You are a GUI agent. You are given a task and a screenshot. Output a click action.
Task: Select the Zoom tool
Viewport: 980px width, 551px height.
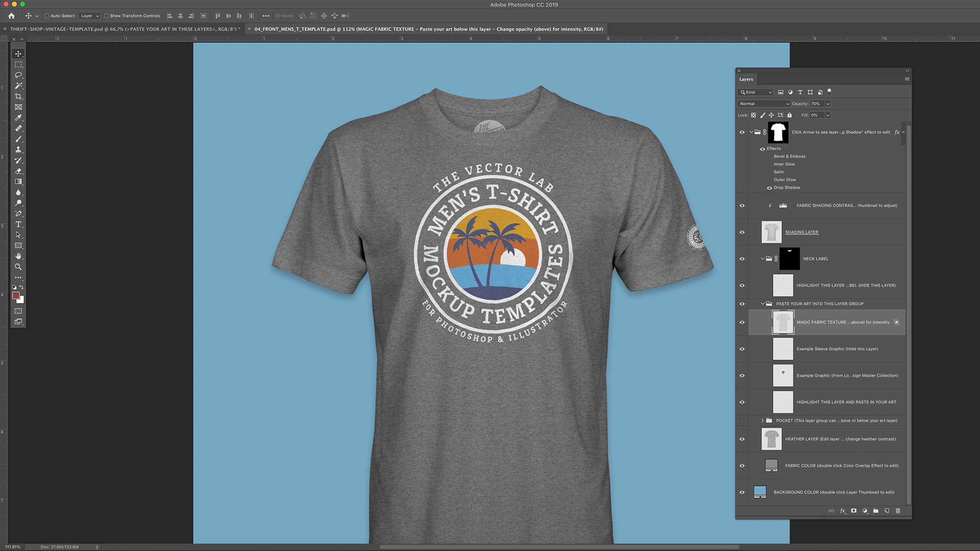tap(18, 267)
